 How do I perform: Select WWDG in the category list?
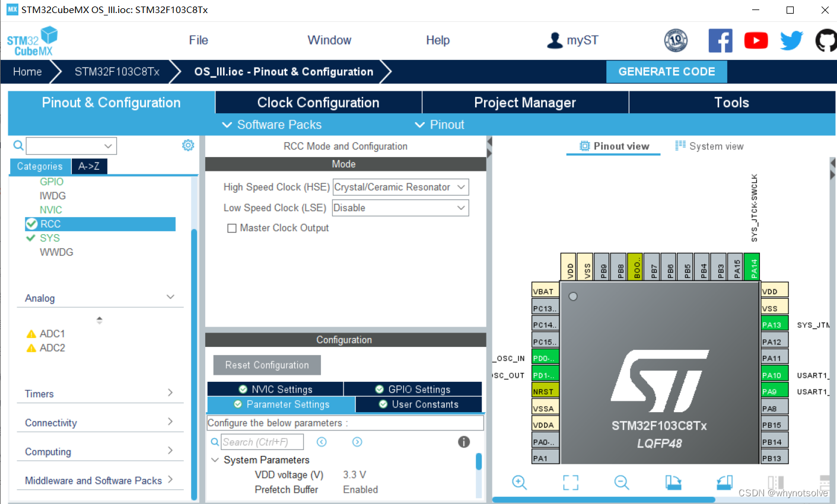[56, 253]
